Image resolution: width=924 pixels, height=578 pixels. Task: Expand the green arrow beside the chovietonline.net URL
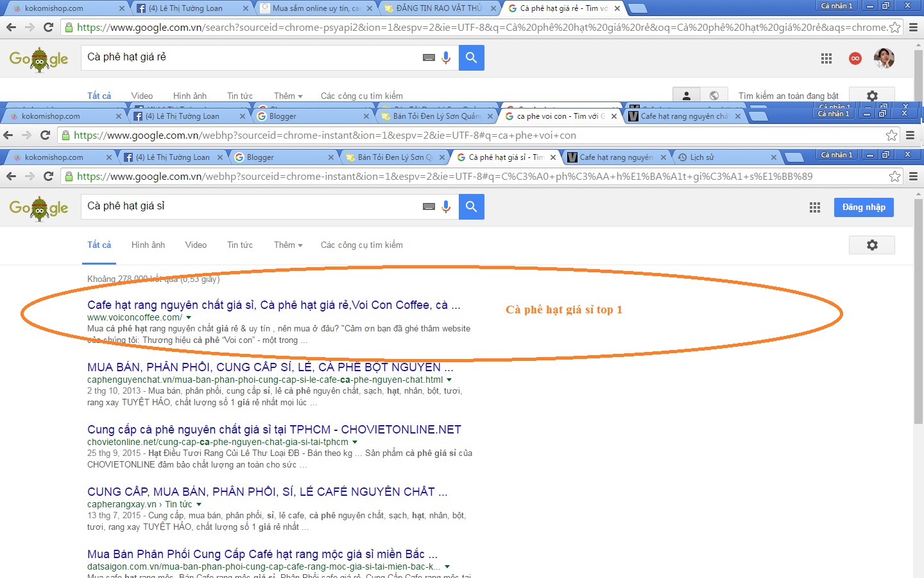pyautogui.click(x=355, y=442)
